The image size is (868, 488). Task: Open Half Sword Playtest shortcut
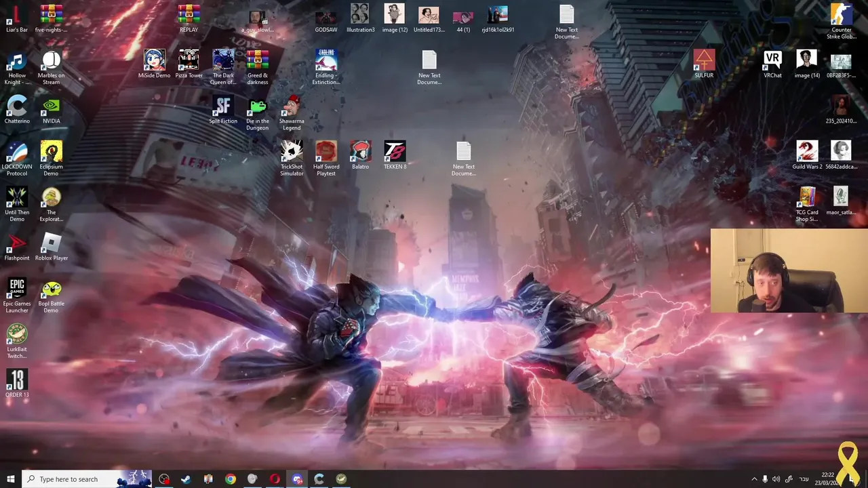pyautogui.click(x=326, y=158)
